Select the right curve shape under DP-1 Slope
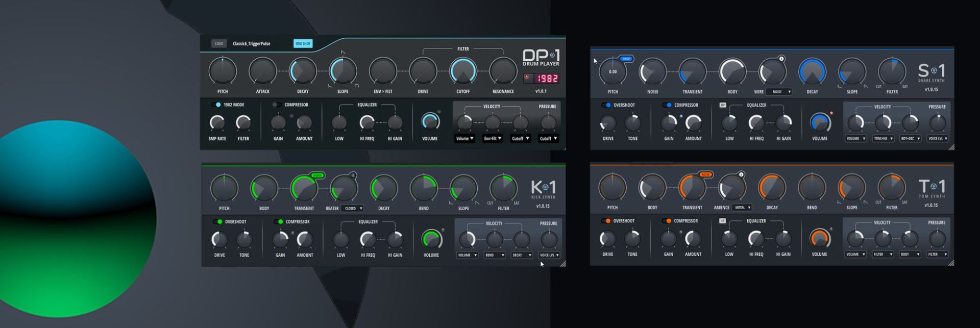The width and height of the screenshot is (980, 328). [356, 86]
